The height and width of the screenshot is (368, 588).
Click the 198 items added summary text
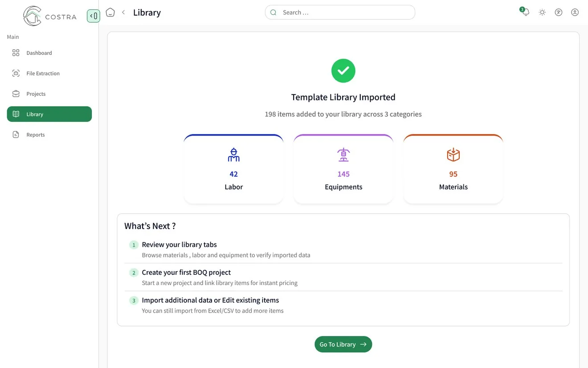(x=343, y=114)
